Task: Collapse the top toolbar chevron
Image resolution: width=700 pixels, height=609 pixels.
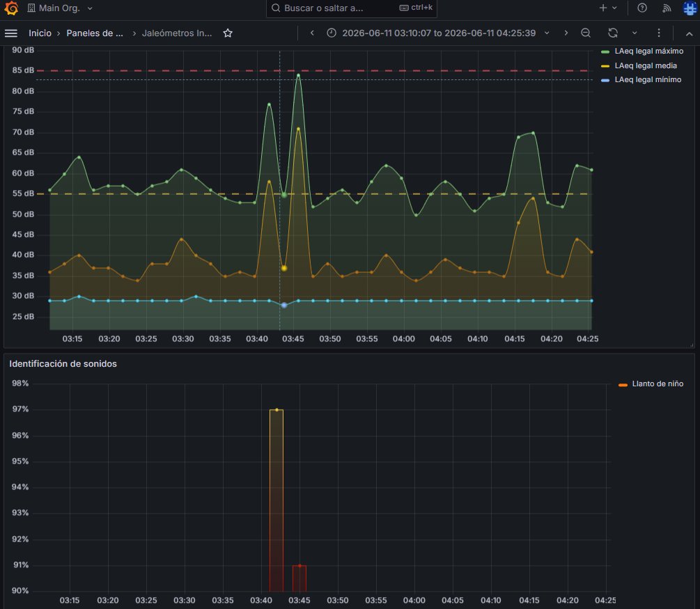Action: [690, 33]
